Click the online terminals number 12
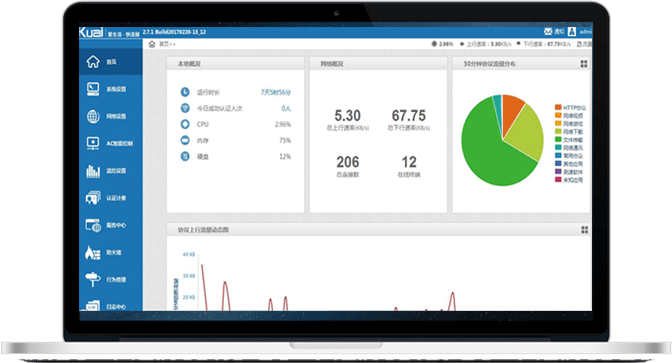 409,162
